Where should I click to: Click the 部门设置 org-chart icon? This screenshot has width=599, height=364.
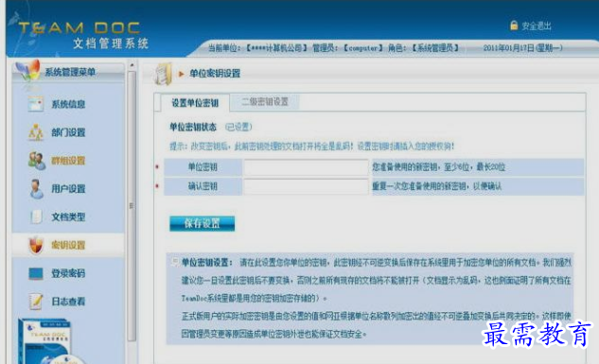(36, 132)
